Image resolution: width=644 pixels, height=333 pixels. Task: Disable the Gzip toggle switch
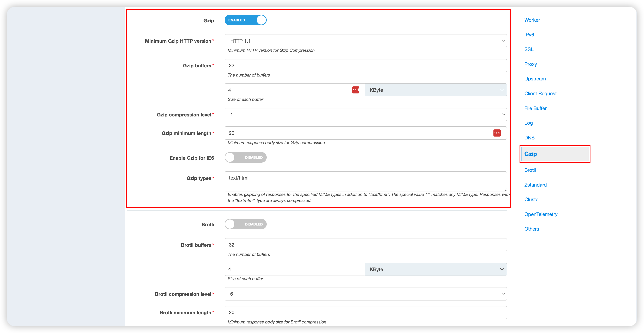point(245,20)
